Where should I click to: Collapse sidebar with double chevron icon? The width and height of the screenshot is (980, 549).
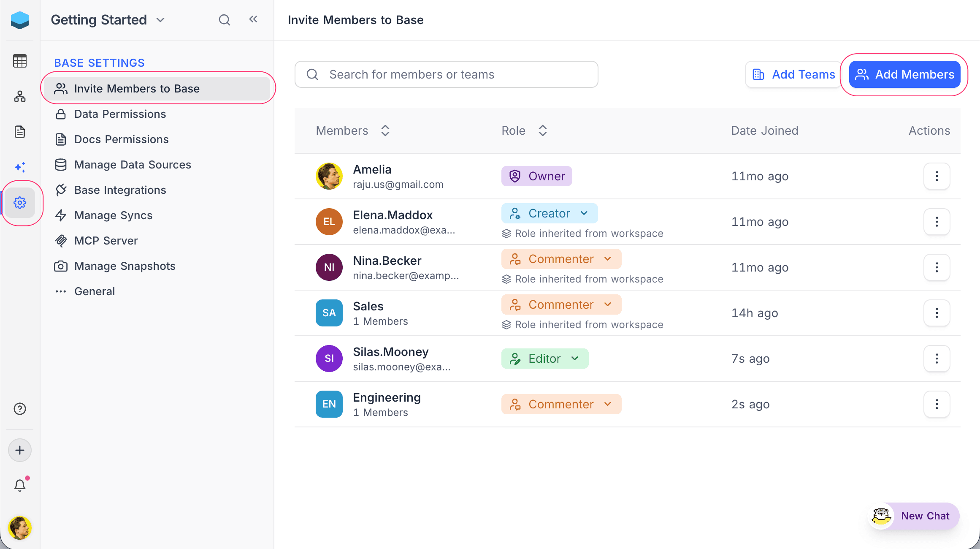pyautogui.click(x=253, y=19)
